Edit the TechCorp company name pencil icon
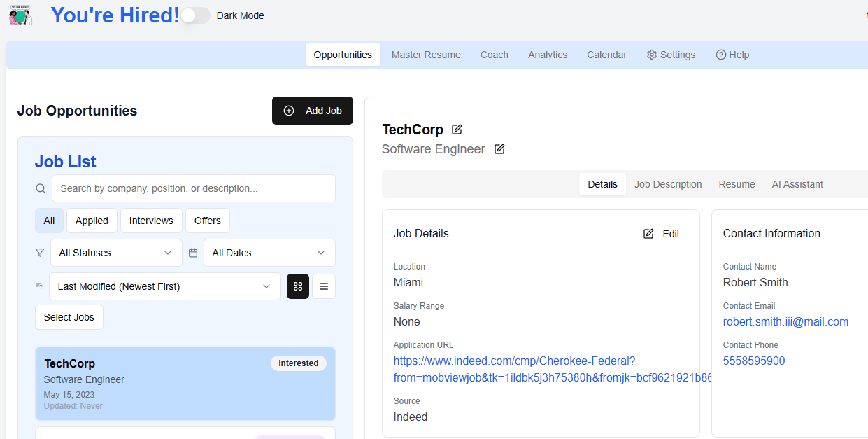The width and height of the screenshot is (868, 439). click(457, 130)
